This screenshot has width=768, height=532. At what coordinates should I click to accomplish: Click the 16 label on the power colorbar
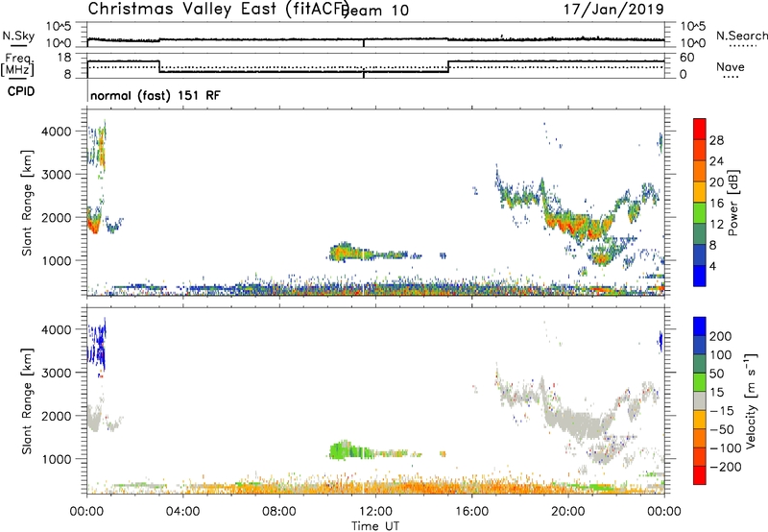(716, 204)
